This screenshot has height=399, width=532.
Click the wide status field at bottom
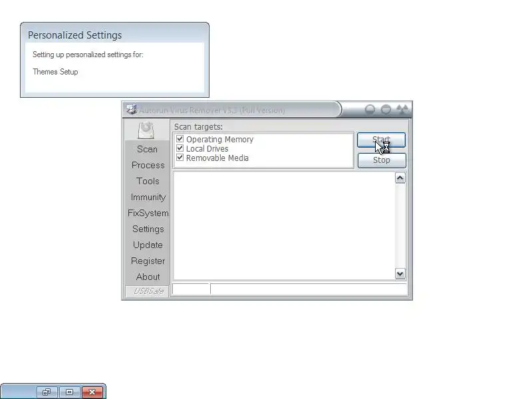[309, 289]
